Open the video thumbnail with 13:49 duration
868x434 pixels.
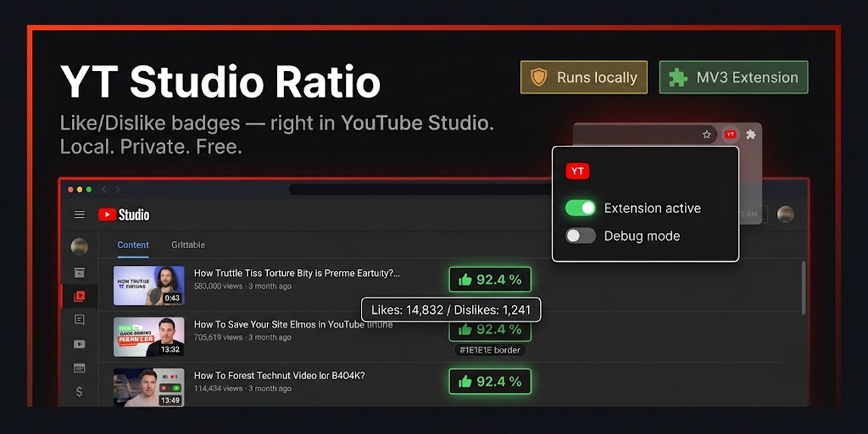(x=149, y=388)
